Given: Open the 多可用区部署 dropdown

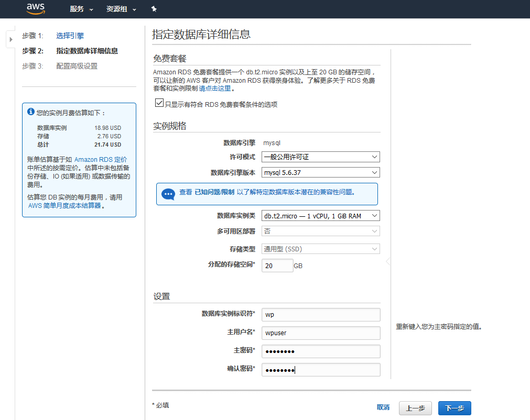Looking at the screenshot, I should (320, 231).
